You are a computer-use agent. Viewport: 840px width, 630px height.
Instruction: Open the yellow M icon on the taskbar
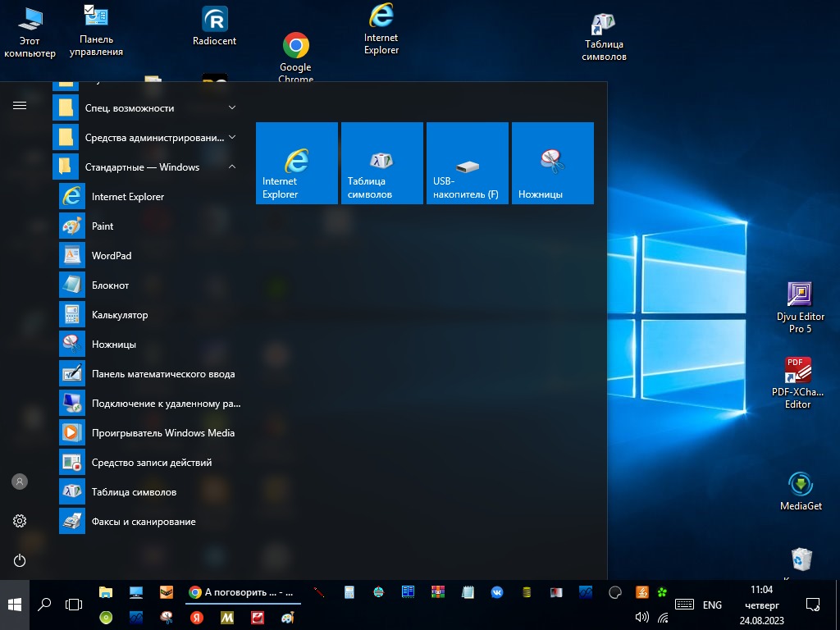point(227,618)
